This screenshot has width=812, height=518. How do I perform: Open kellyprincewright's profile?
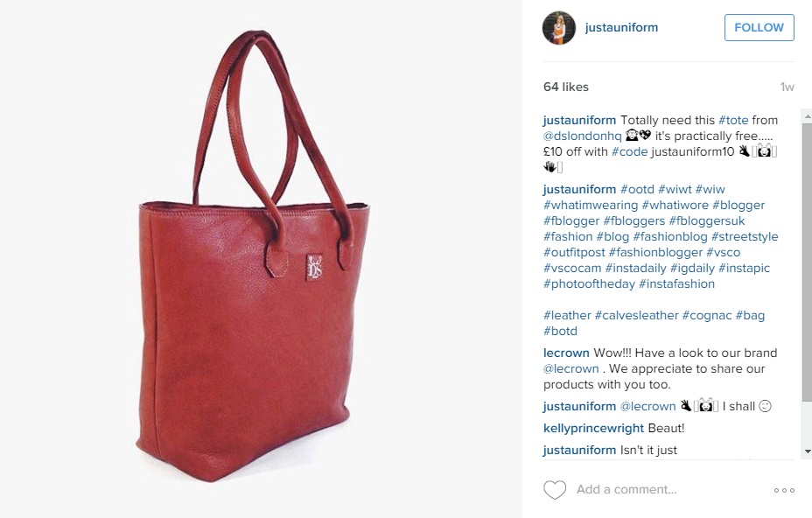click(593, 429)
